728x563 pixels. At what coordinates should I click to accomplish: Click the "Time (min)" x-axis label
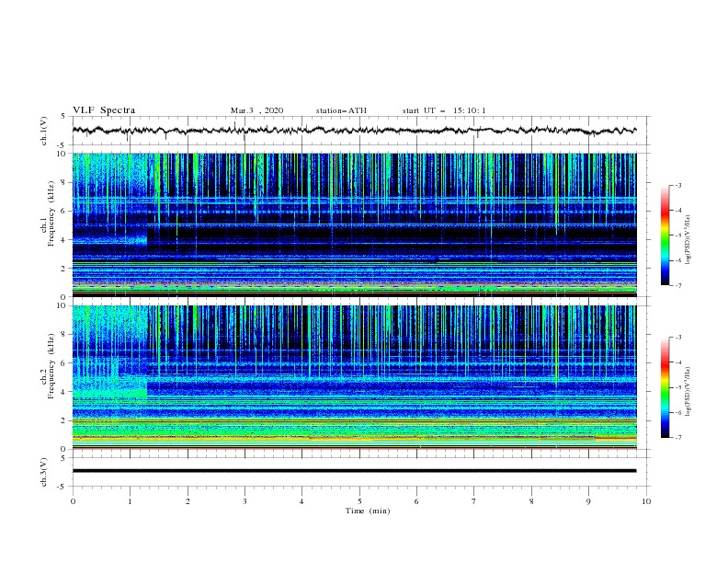[368, 511]
